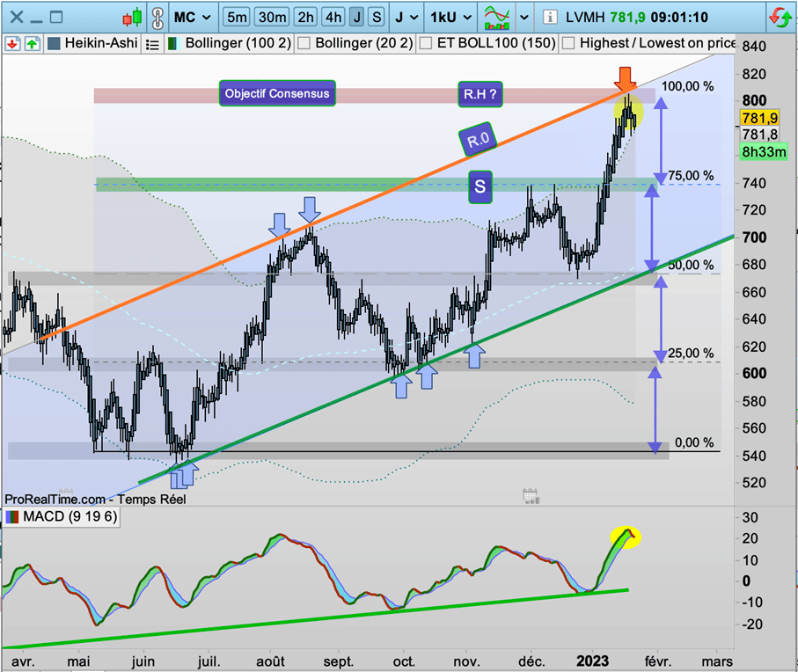Viewport: 798px width, 672px height.
Task: Expand the J timeframe dropdown
Action: (406, 18)
